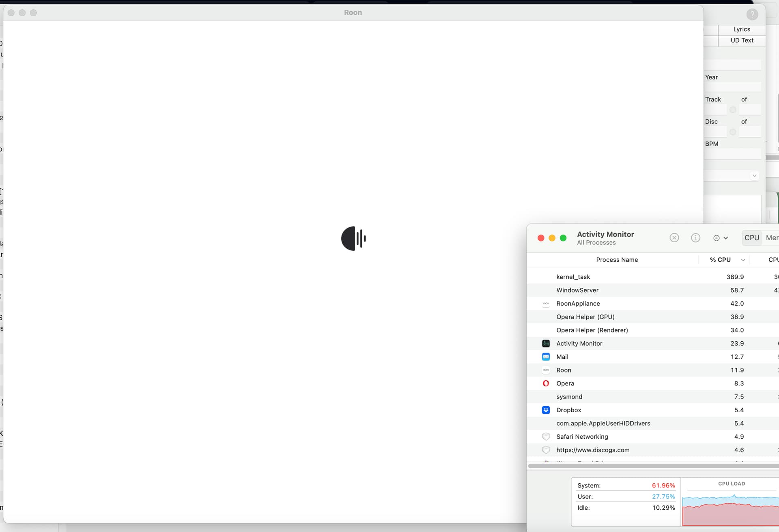This screenshot has height=532, width=779.
Task: Toggle the Disc number checkbox circle
Action: point(732,132)
